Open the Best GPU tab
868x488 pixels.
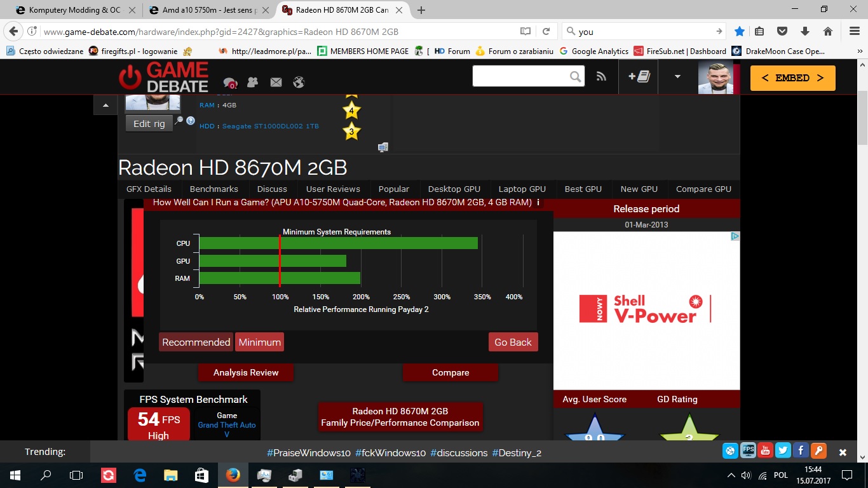click(x=583, y=189)
